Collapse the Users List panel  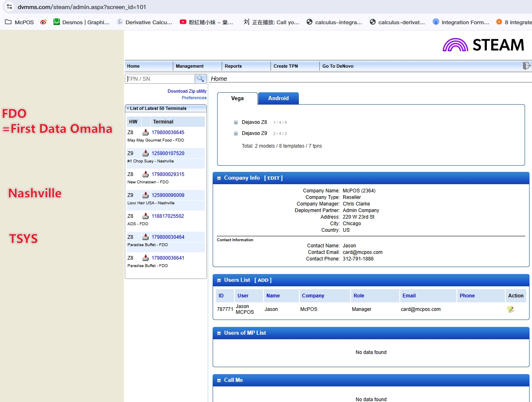tap(219, 280)
